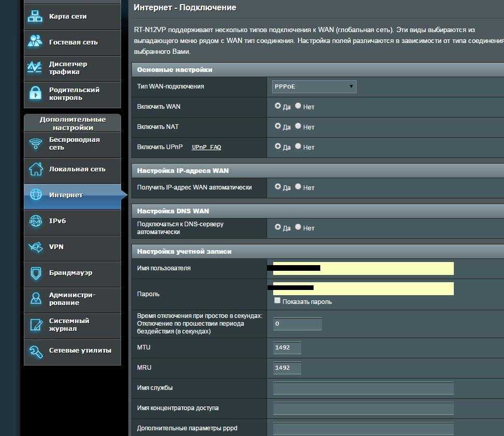Open the Карта сети menu item
Viewport: 504px width, 436px height.
pos(72,17)
